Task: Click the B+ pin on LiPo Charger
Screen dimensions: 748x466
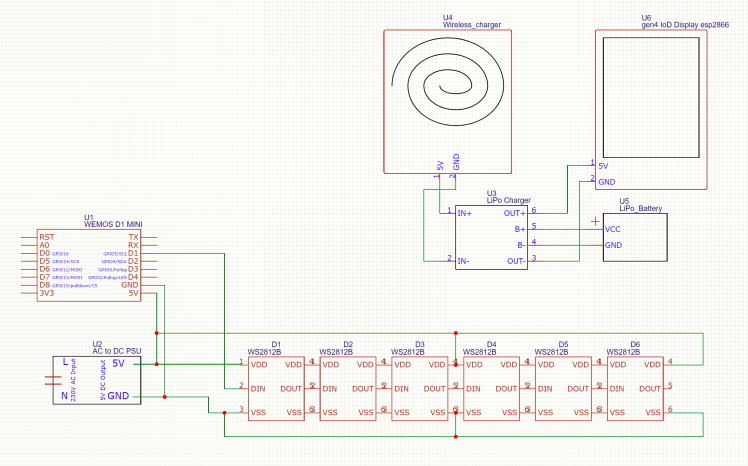Action: pyautogui.click(x=520, y=229)
